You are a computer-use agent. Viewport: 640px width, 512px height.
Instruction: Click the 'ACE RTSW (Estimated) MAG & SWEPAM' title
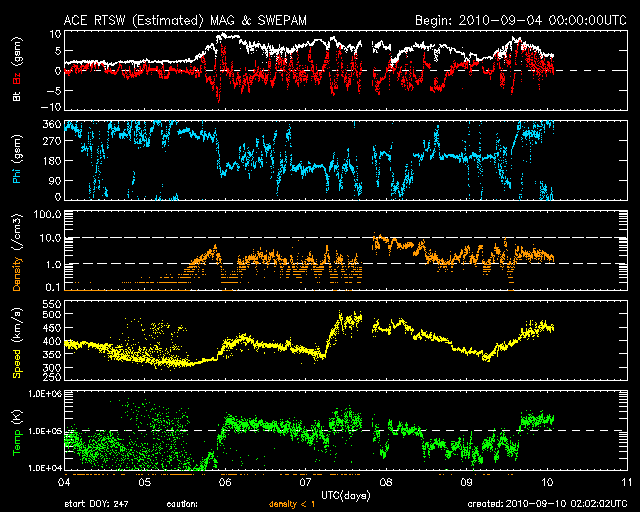pos(185,20)
